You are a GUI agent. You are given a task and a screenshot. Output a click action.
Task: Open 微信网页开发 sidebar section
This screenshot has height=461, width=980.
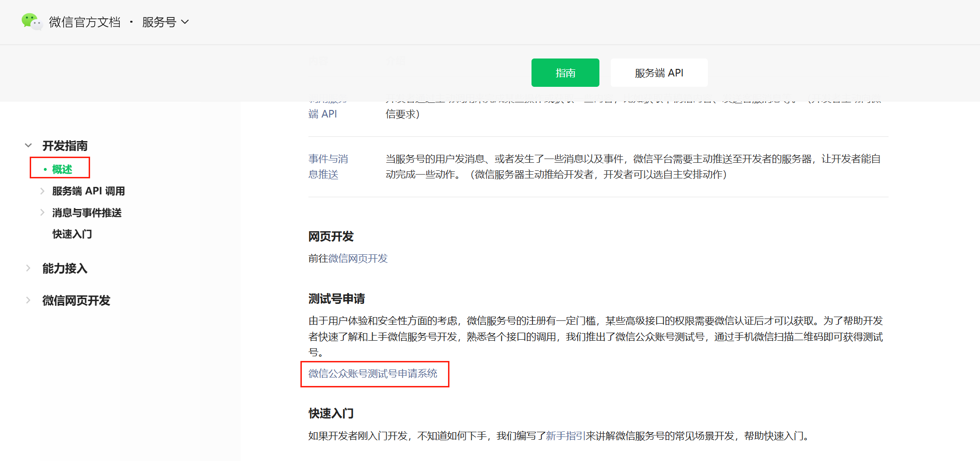tap(76, 301)
